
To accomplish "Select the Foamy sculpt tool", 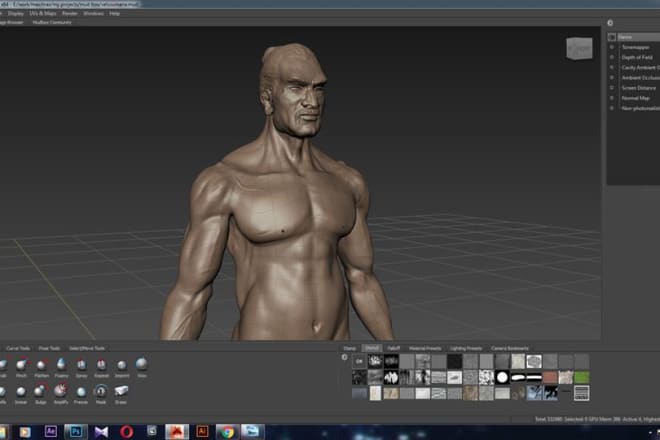I will coord(61,365).
